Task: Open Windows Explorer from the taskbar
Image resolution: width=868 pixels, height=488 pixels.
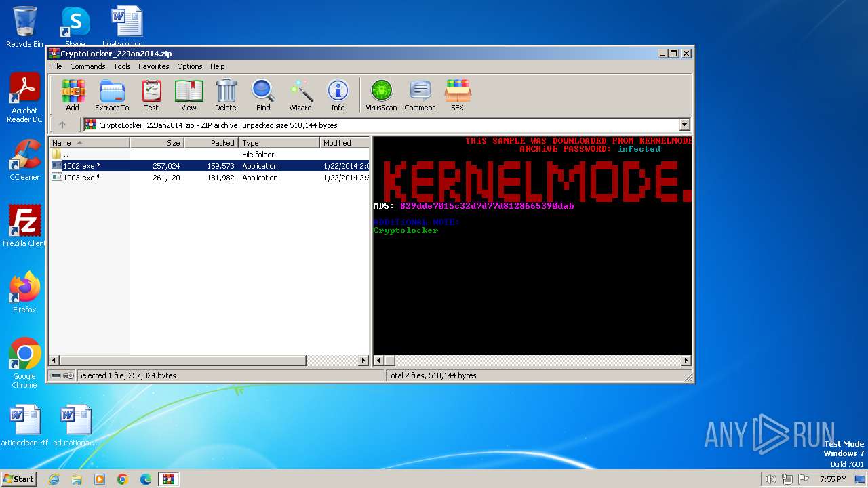Action: [77, 479]
